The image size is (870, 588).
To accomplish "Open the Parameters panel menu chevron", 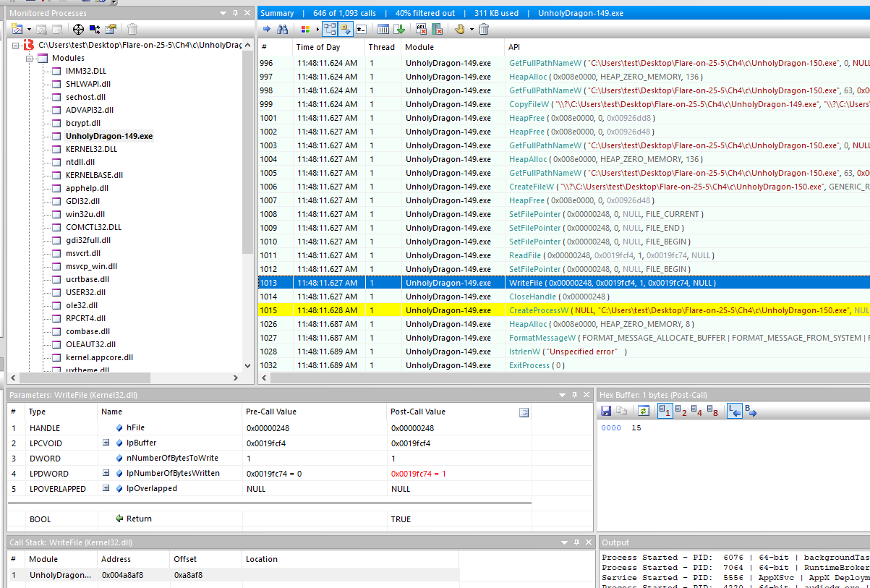I will (562, 394).
